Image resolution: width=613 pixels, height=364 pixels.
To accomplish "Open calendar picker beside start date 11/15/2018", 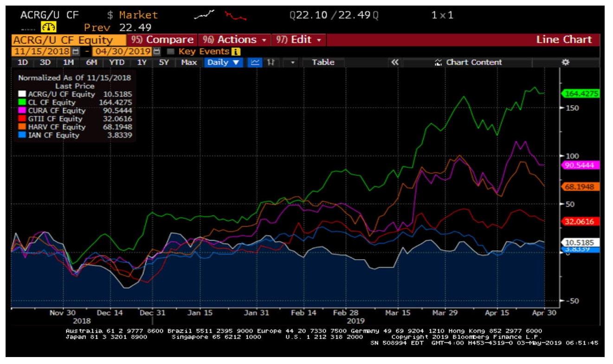I will [x=76, y=51].
